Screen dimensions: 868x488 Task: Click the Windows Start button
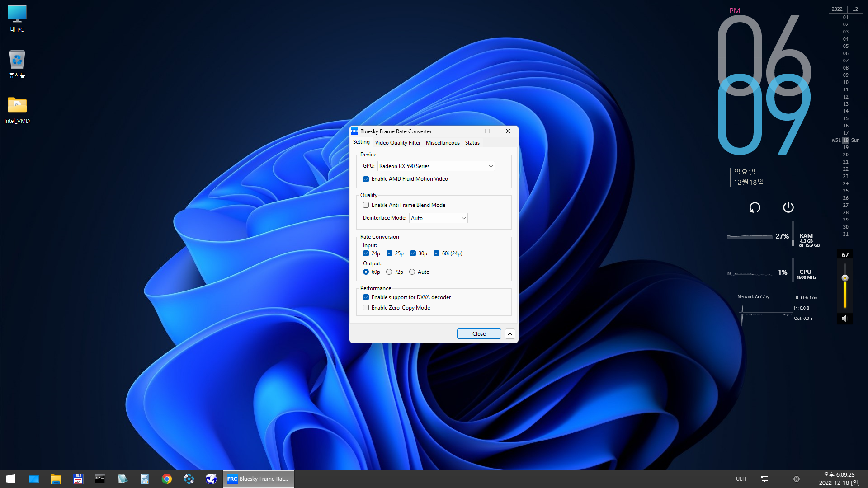coord(11,479)
